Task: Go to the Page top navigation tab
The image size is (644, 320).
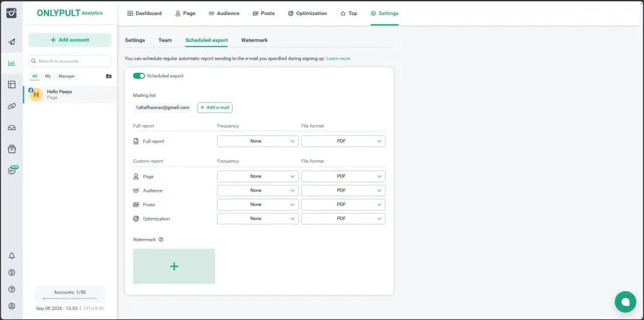Action: point(186,13)
